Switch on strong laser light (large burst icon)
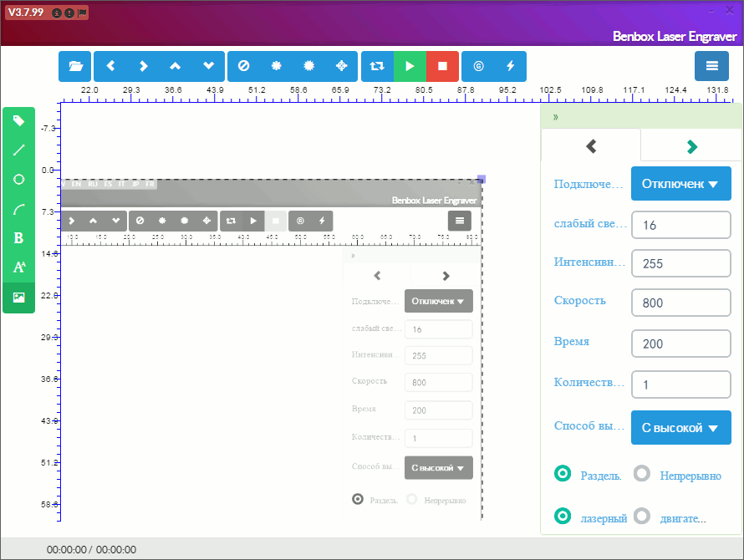This screenshot has height=560, width=744. tap(309, 66)
